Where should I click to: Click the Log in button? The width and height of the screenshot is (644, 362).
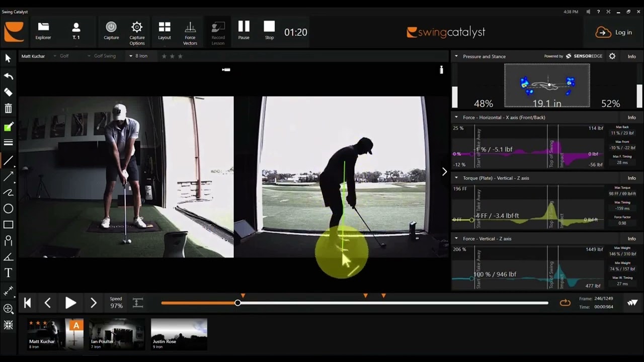(614, 32)
